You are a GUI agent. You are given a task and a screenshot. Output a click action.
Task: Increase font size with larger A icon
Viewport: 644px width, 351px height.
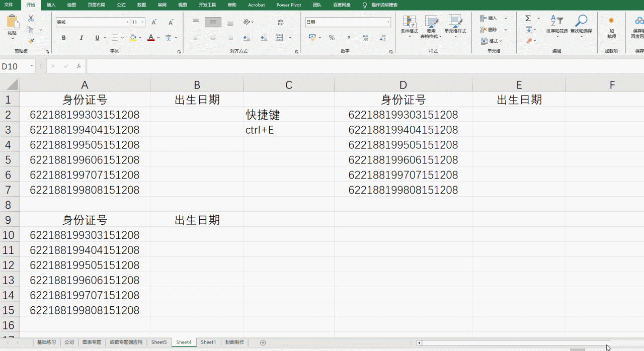point(154,22)
